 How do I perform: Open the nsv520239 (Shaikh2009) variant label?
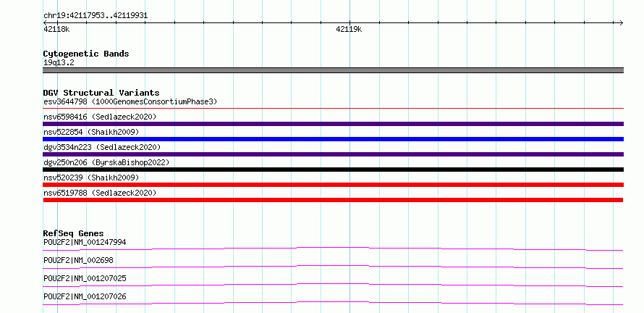[91, 178]
